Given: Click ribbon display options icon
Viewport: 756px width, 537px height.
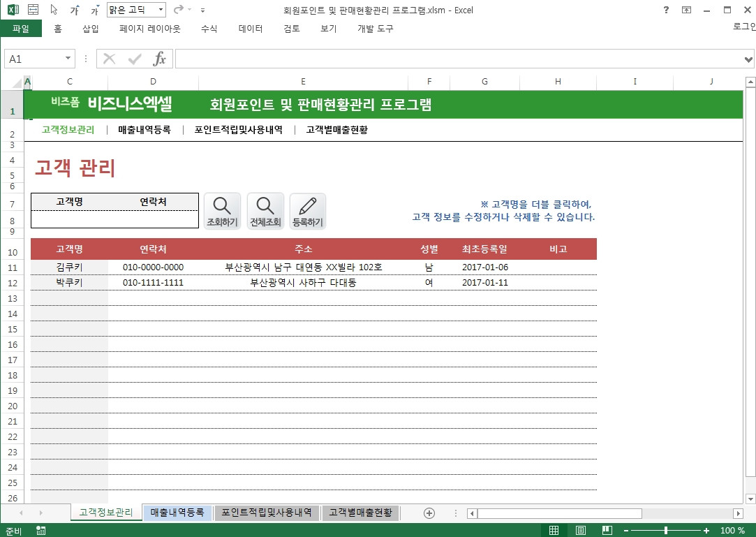Looking at the screenshot, I should [687, 10].
